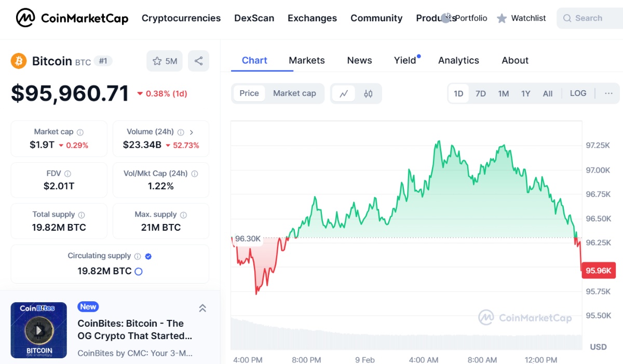
Task: Click the share icon next to Bitcoin
Action: point(198,61)
